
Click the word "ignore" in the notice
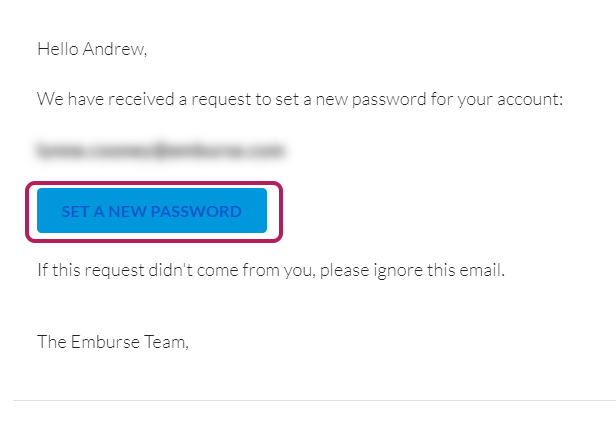(391, 270)
